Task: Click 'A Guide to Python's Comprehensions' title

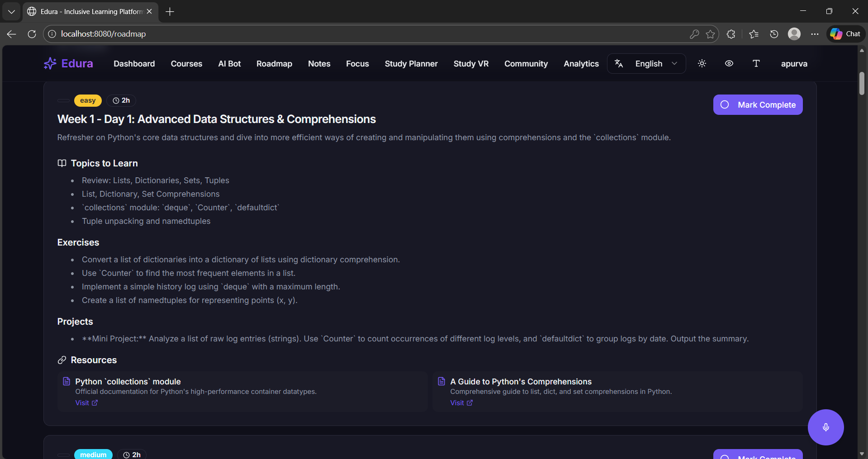Action: pyautogui.click(x=521, y=382)
